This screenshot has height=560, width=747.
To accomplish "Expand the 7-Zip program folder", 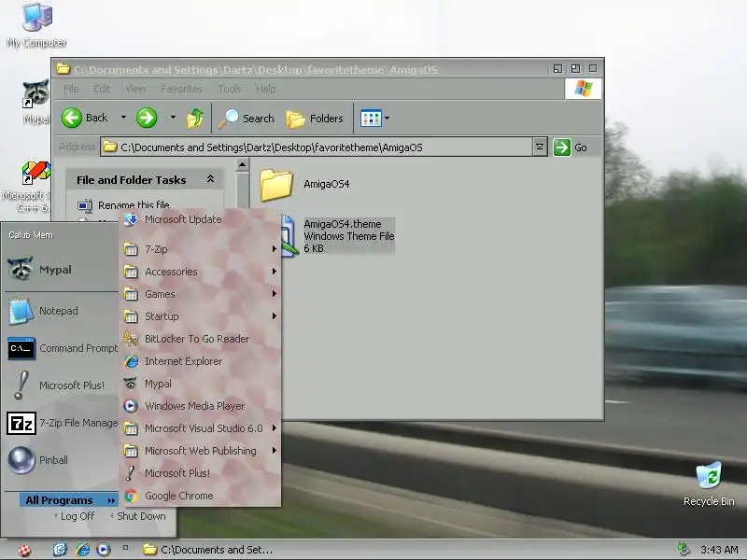I will 200,249.
